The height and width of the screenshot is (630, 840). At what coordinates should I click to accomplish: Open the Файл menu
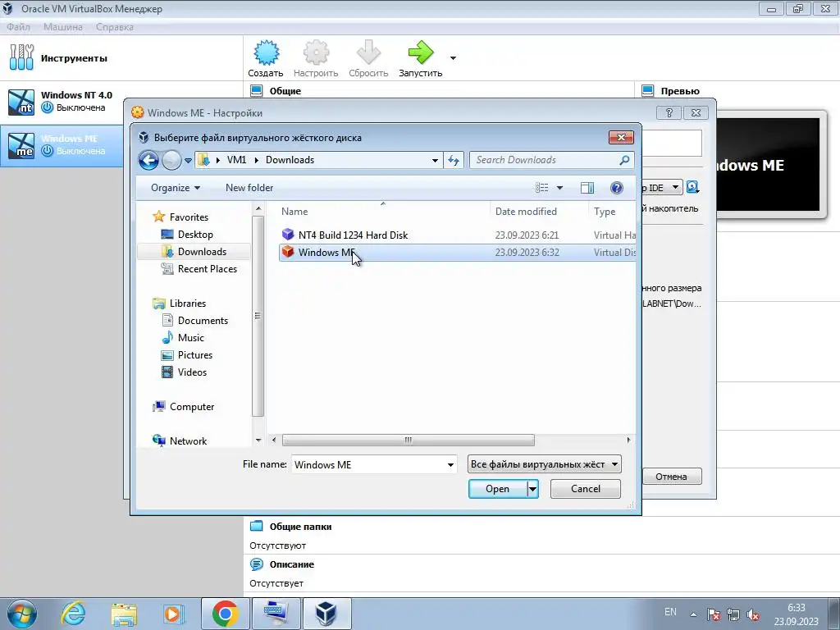[18, 27]
